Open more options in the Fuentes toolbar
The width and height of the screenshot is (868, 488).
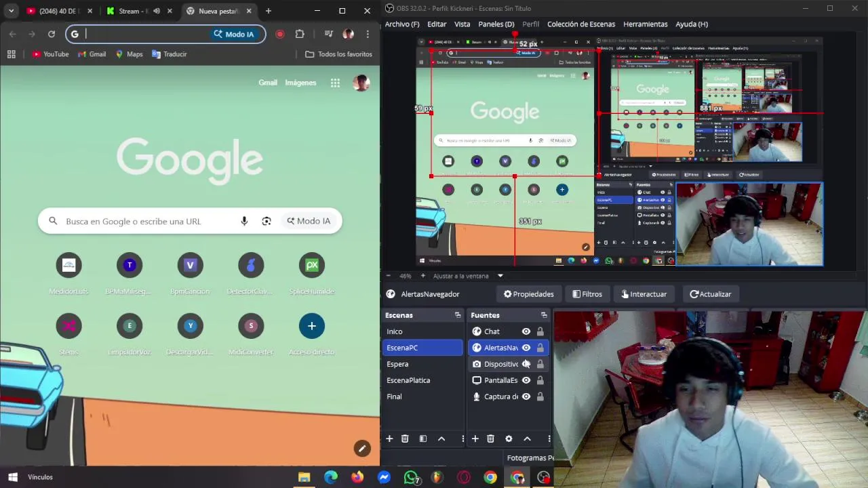549,439
